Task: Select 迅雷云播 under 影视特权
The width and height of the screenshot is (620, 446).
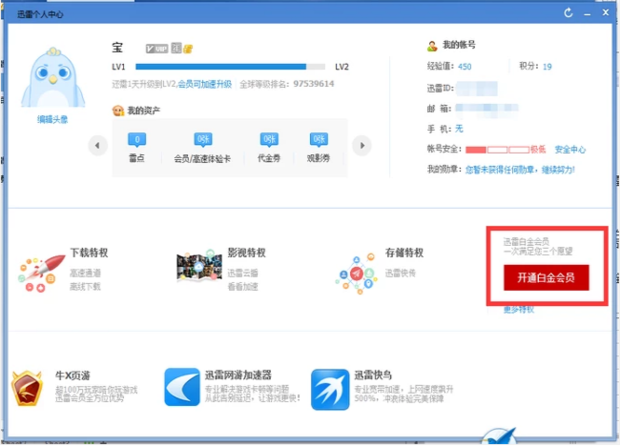Action: click(242, 273)
